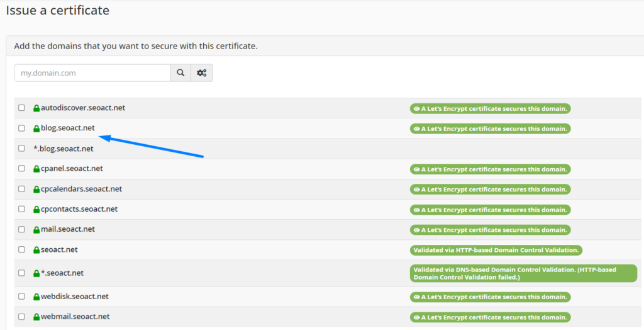The image size is (644, 330).
Task: Click the lock icon beside webmail.seoact.net
Action: coord(36,317)
